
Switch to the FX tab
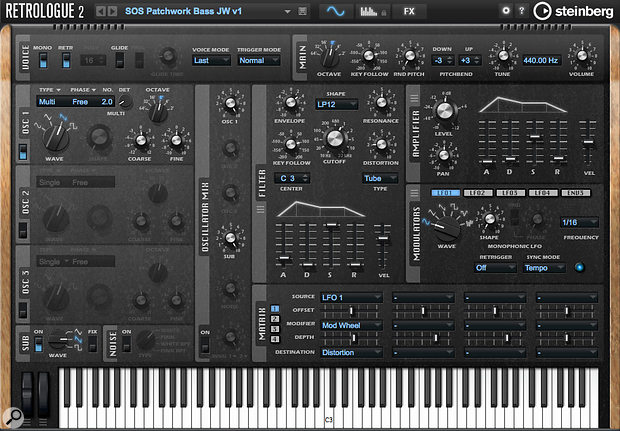409,11
